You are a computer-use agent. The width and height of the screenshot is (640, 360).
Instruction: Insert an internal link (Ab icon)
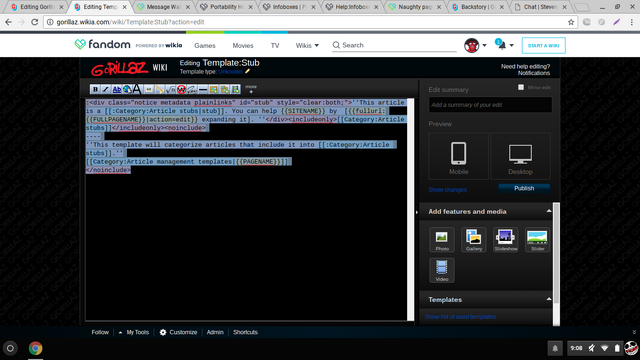click(x=117, y=89)
